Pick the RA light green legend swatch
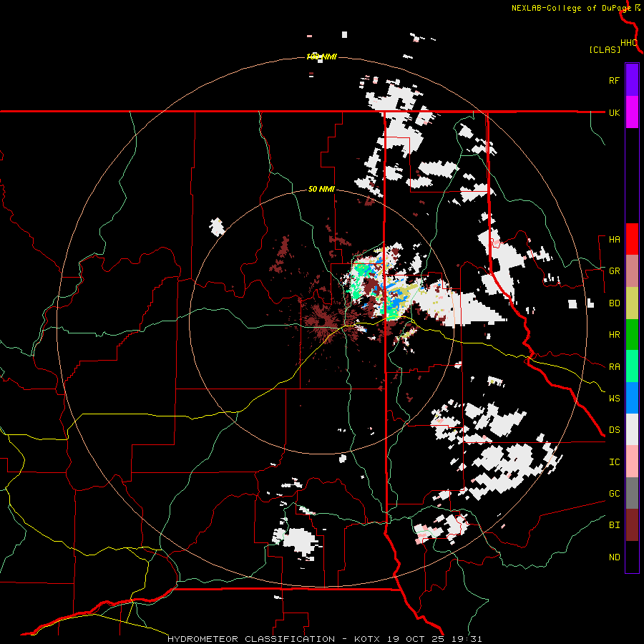Viewport: 644px width, 644px height. point(632,366)
